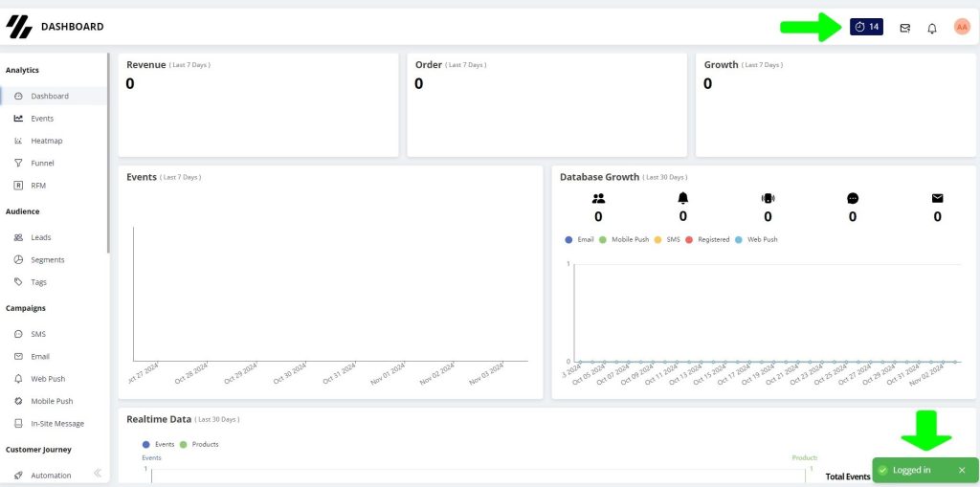980x487 pixels.
Task: Toggle the Mobile Push legend series
Action: click(x=624, y=239)
